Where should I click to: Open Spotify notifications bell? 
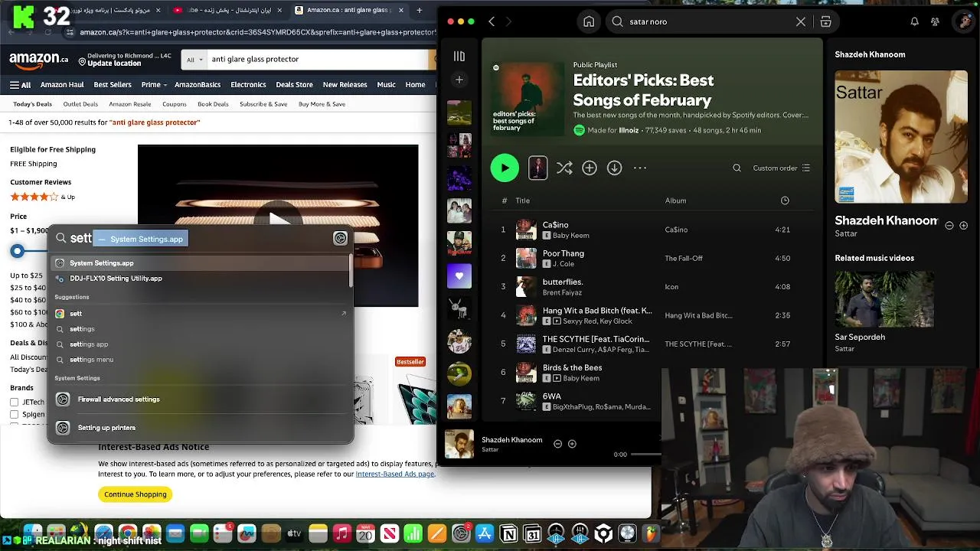click(x=914, y=21)
